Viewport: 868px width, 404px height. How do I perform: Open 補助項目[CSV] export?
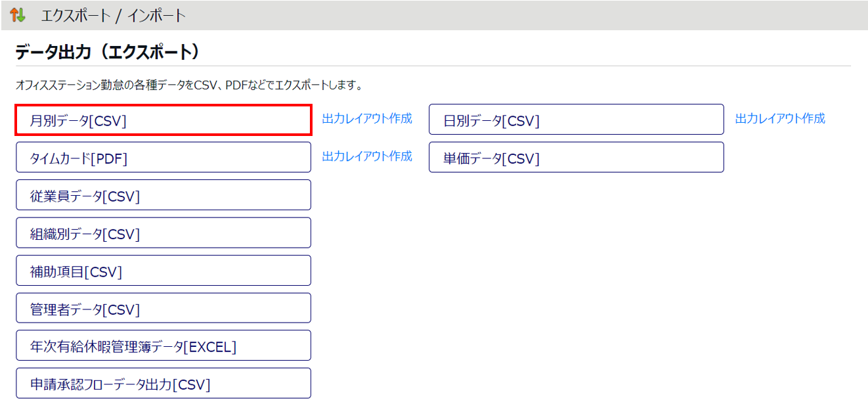(163, 271)
